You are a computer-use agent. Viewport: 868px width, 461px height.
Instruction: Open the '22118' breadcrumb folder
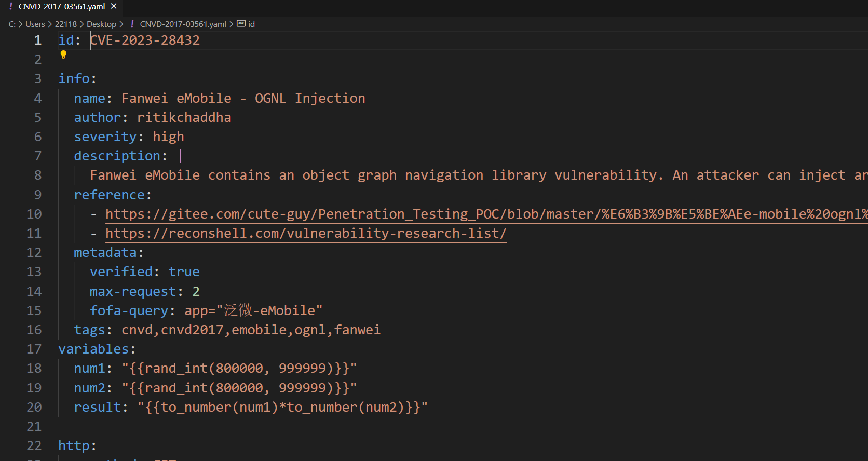66,24
